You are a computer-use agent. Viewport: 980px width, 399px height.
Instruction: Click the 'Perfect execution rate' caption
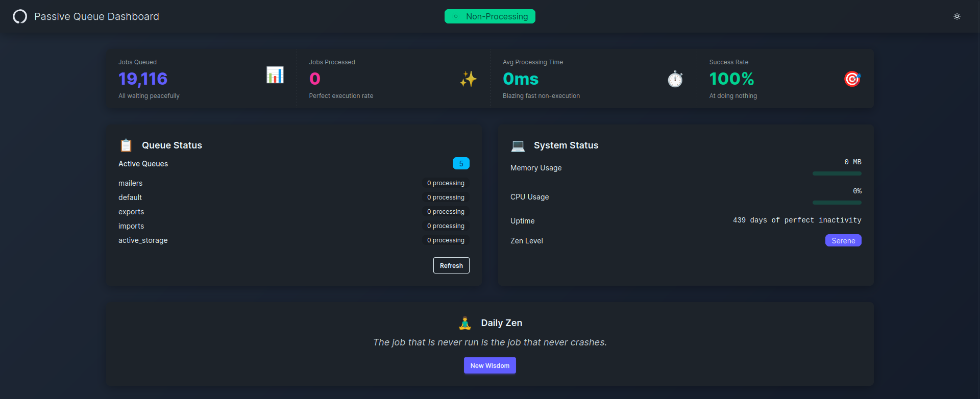point(341,96)
